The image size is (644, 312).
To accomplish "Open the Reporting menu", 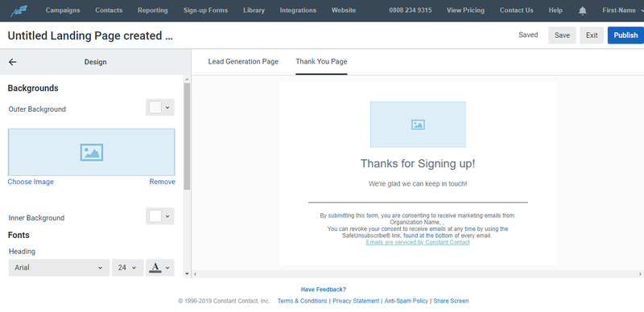I will point(153,10).
